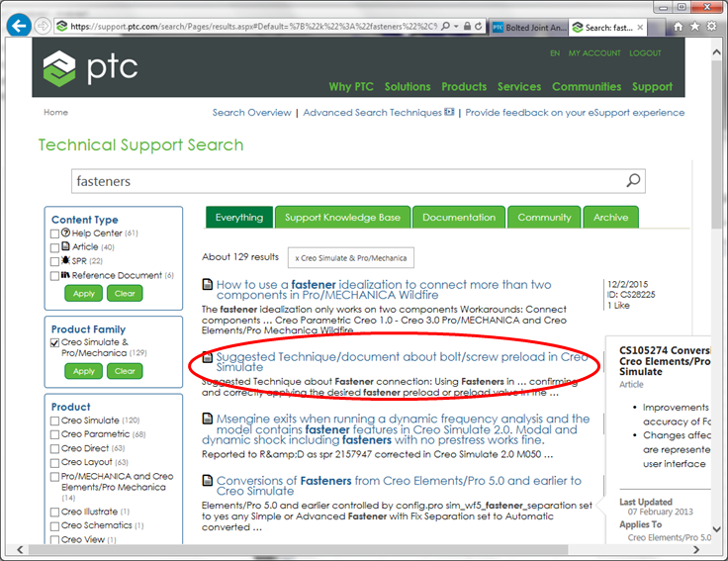The image size is (728, 561).
Task: Click Clear under Product Family
Action: coord(125,371)
